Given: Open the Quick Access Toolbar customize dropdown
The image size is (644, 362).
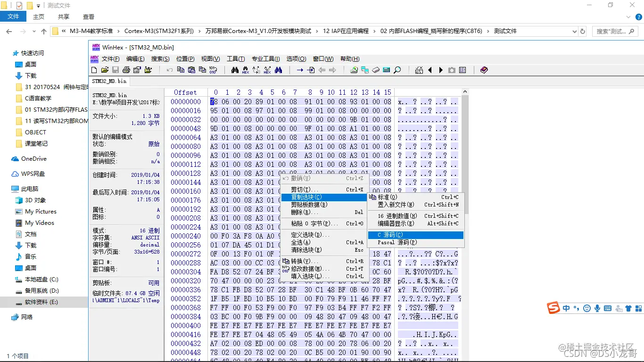Looking at the screenshot, I should point(38,6).
